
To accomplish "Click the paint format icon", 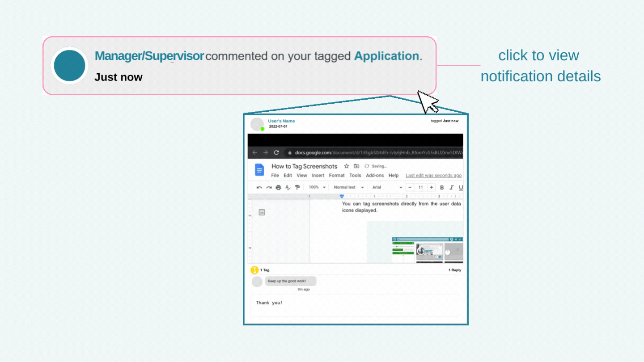I will pos(297,188).
